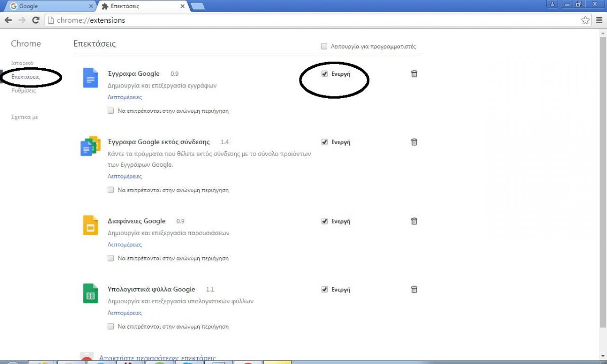This screenshot has height=364, width=607.
Task: Click the page icon in the address bar
Action: pyautogui.click(x=51, y=20)
